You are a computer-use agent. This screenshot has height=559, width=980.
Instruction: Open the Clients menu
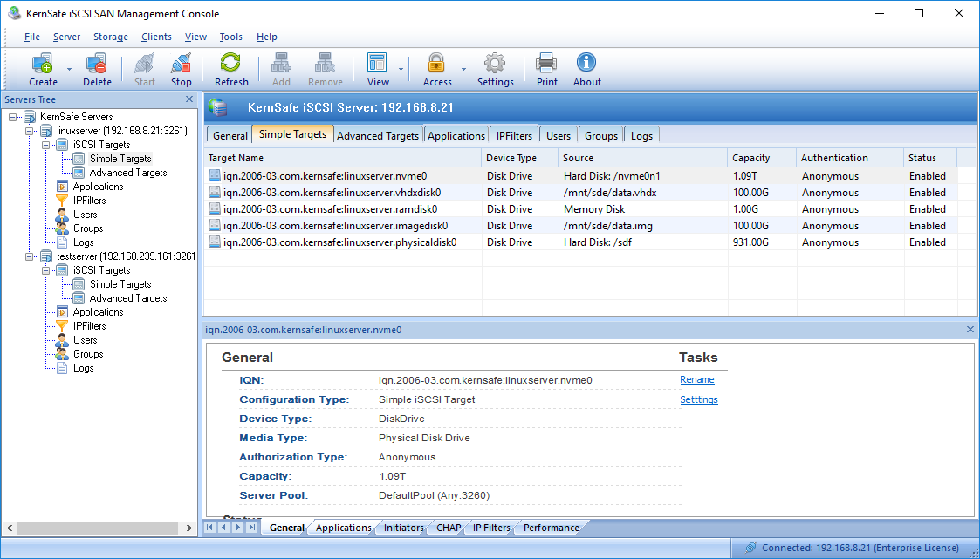click(x=156, y=37)
